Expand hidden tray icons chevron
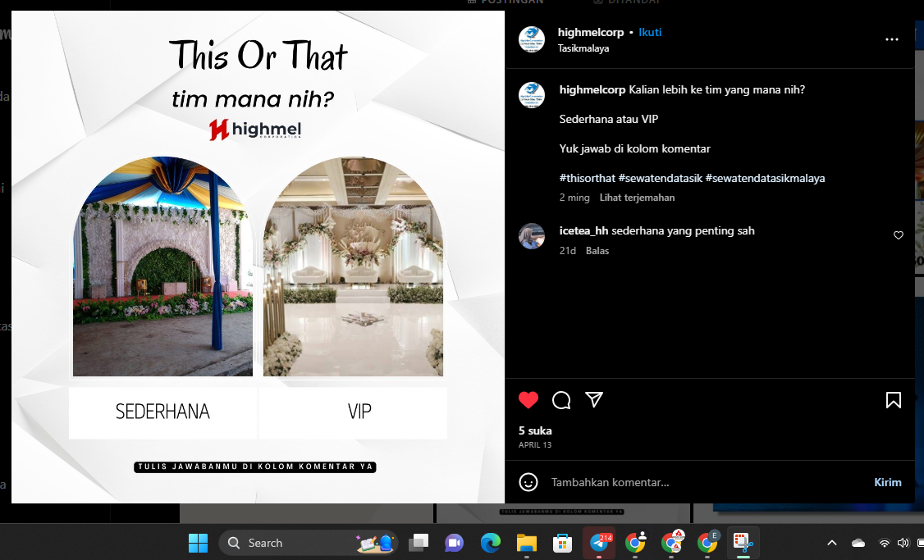 click(831, 543)
